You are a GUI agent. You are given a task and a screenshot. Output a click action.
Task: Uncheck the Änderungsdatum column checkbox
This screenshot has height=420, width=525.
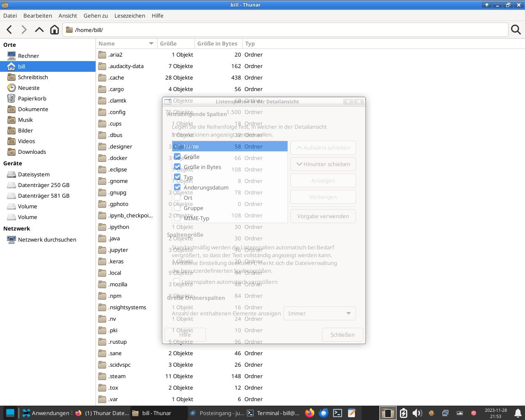177,187
